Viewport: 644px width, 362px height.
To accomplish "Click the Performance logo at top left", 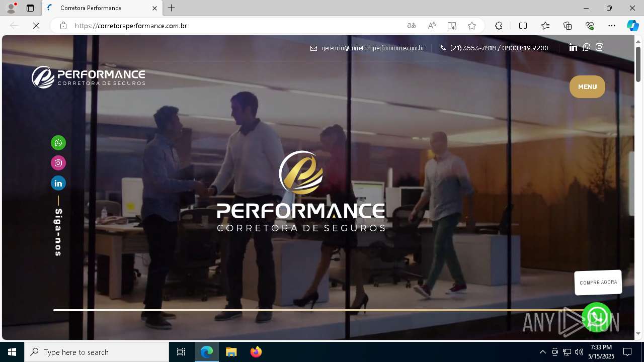I will [89, 77].
